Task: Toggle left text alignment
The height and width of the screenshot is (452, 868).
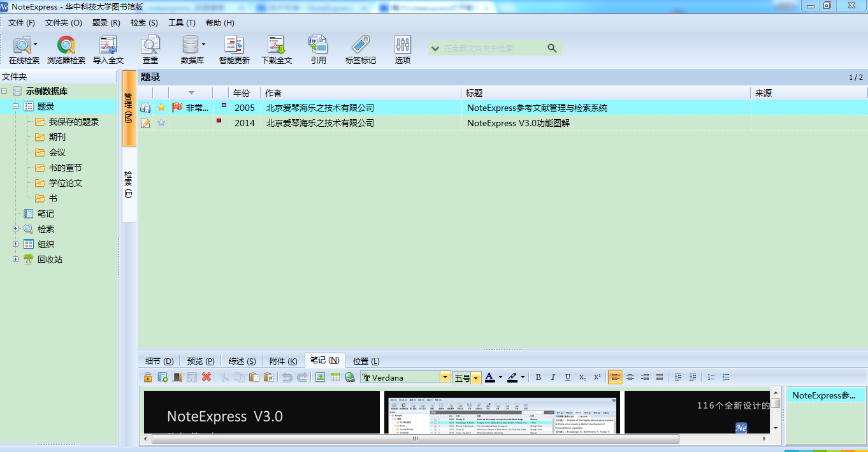Action: [x=615, y=377]
